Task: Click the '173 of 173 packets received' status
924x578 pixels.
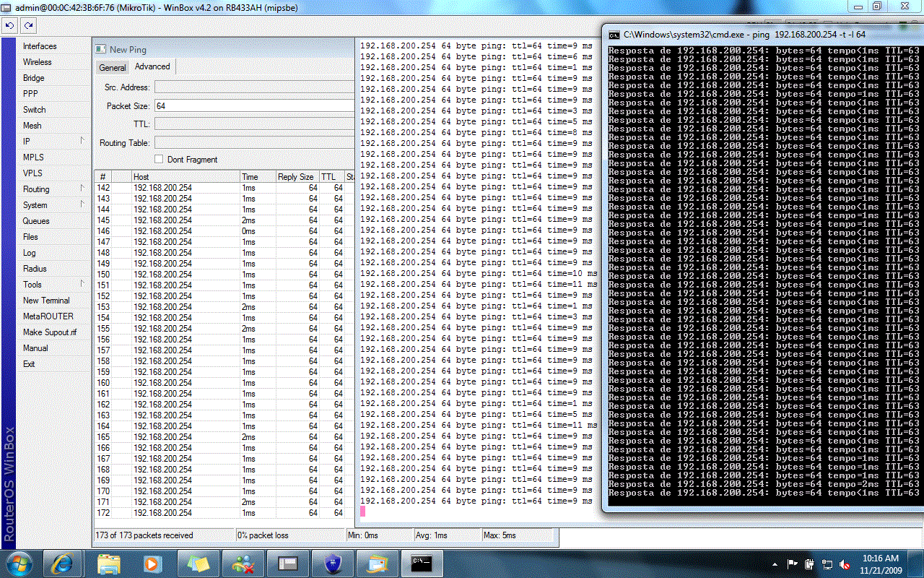Action: point(144,535)
